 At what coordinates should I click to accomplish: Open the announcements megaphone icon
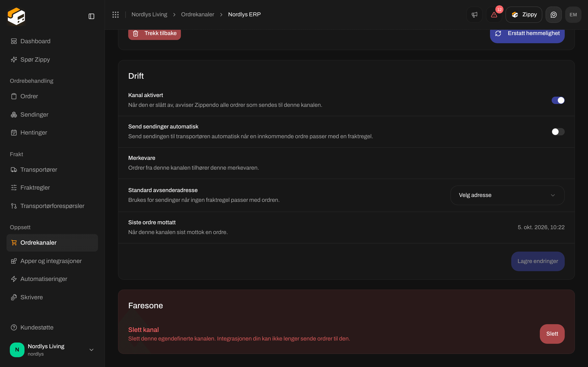coord(474,14)
